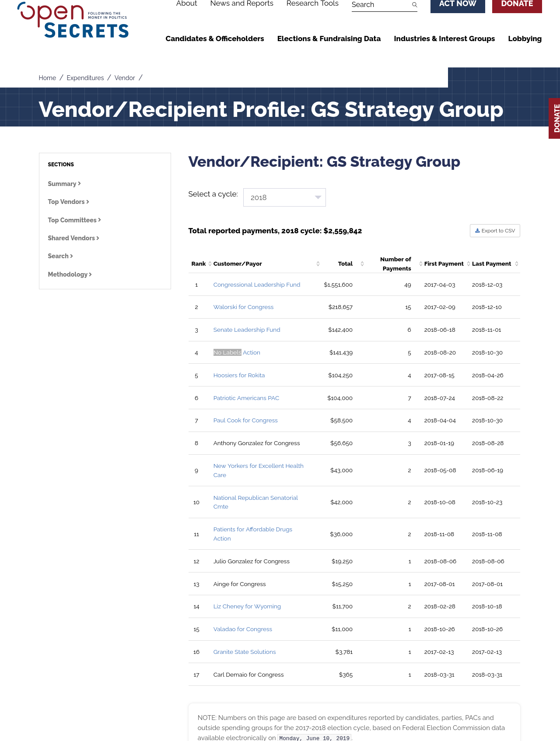The width and height of the screenshot is (560, 741).
Task: Open the Methodology section
Action: 70,274
